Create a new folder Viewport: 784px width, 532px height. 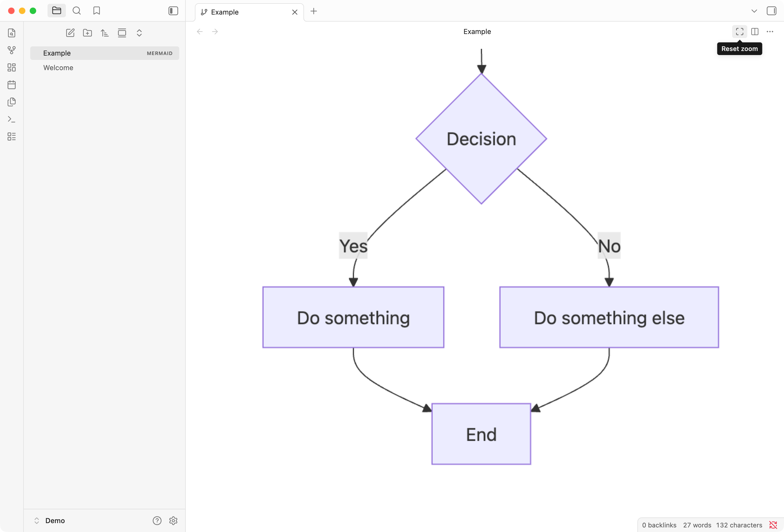coord(87,33)
